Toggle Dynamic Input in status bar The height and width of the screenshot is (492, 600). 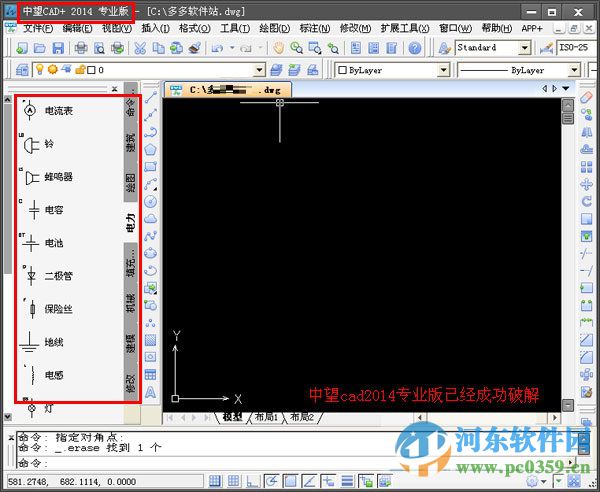[x=328, y=481]
